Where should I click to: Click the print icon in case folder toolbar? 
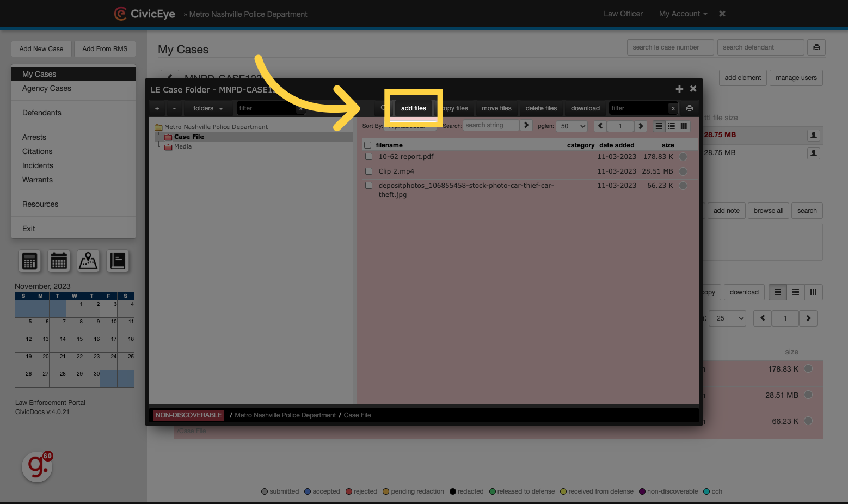coord(690,108)
